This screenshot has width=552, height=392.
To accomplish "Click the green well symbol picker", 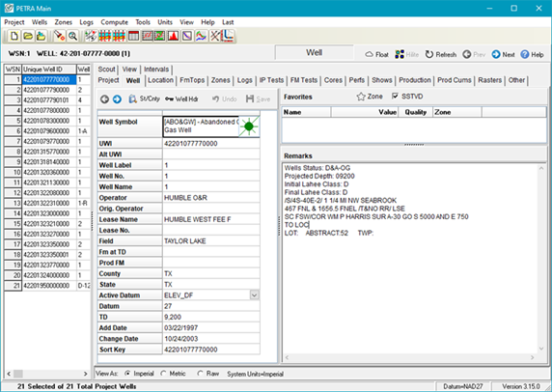I will coord(249,126).
